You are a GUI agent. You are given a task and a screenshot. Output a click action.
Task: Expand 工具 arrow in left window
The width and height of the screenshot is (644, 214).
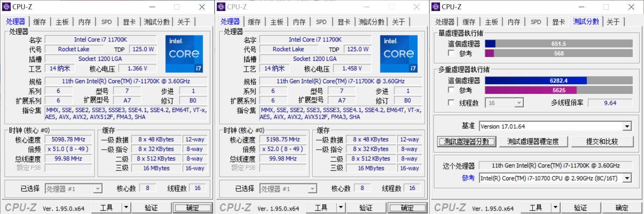tap(126, 207)
